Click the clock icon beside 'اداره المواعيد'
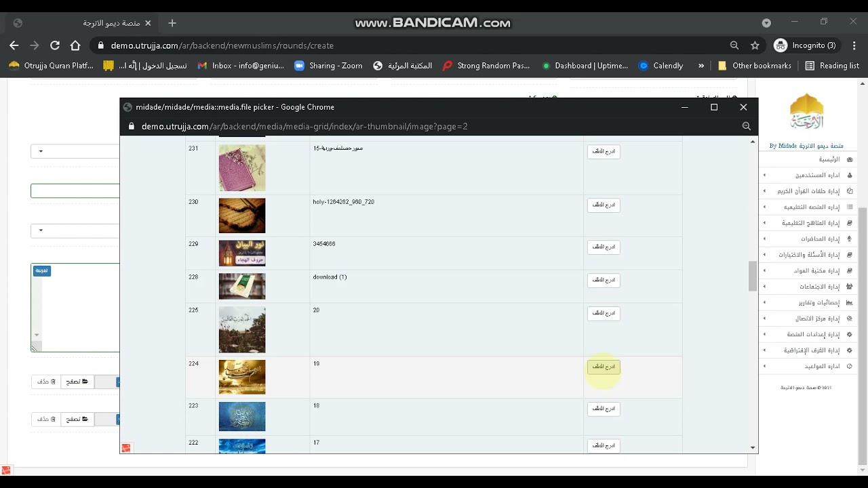868x488 pixels. pyautogui.click(x=850, y=366)
